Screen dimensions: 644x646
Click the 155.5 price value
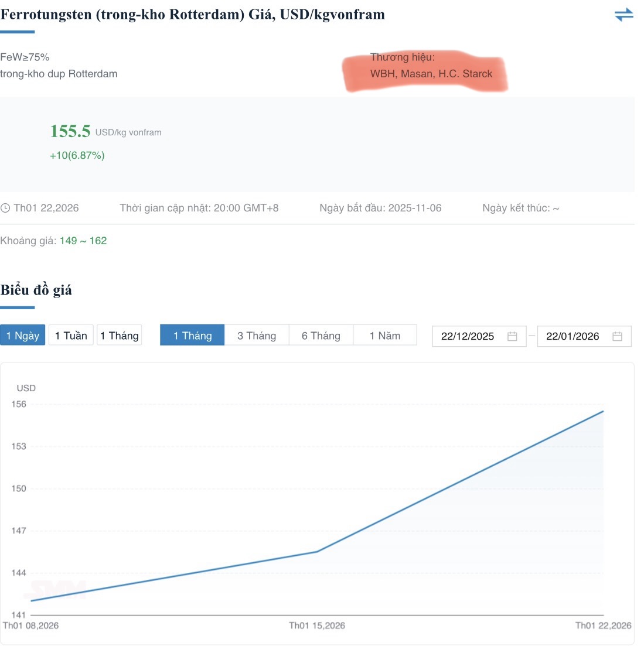pos(70,131)
